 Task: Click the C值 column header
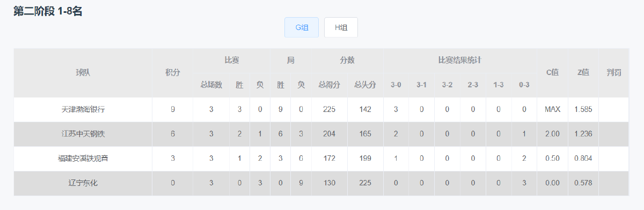[552, 73]
